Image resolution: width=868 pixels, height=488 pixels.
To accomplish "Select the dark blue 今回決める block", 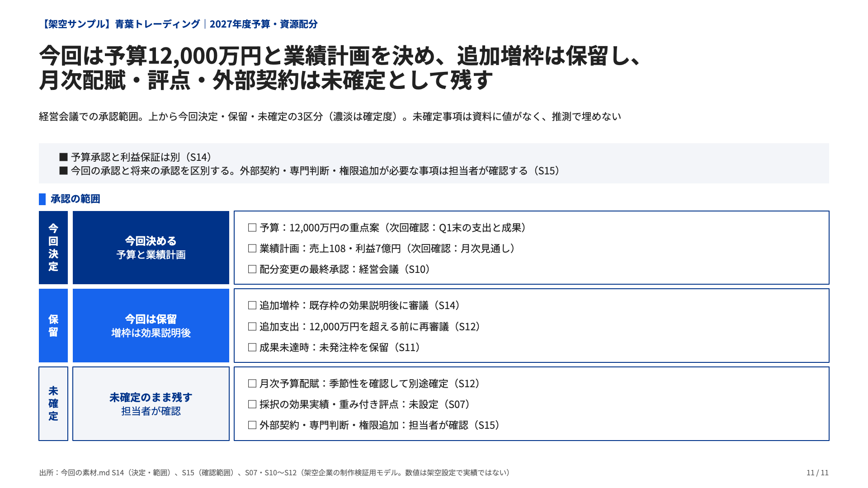I will pos(151,248).
